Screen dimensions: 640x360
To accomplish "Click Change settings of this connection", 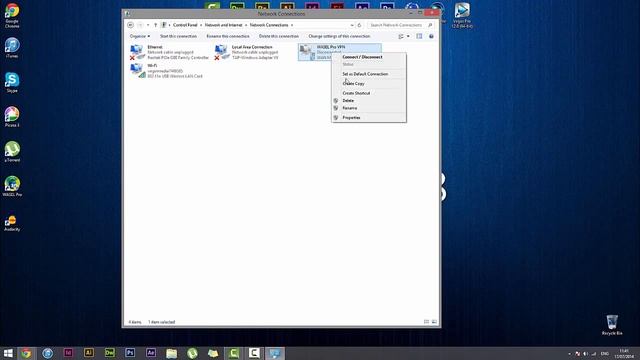I will pos(339,36).
